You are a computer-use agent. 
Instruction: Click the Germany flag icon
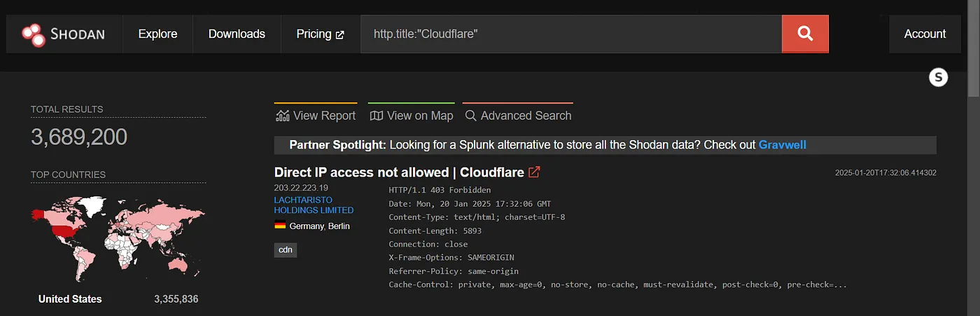click(280, 226)
